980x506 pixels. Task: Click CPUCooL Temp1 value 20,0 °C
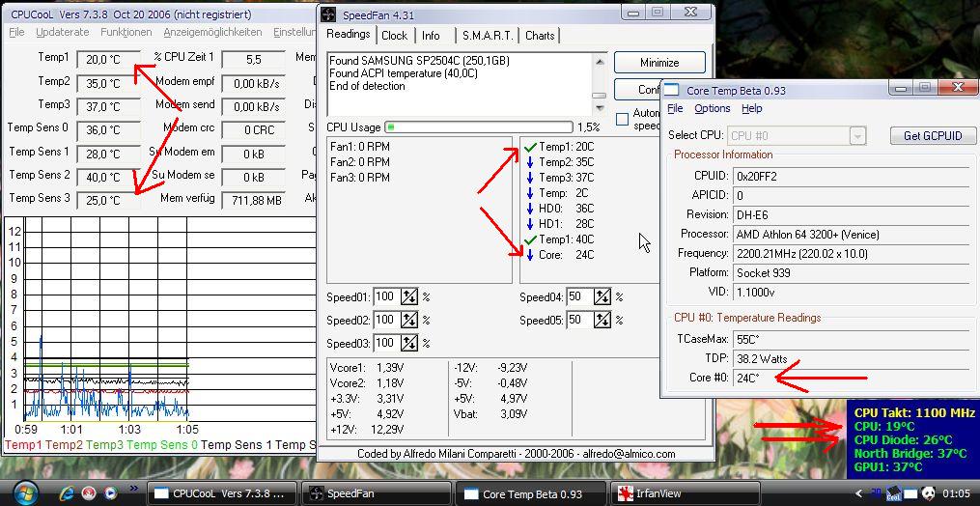tap(108, 60)
